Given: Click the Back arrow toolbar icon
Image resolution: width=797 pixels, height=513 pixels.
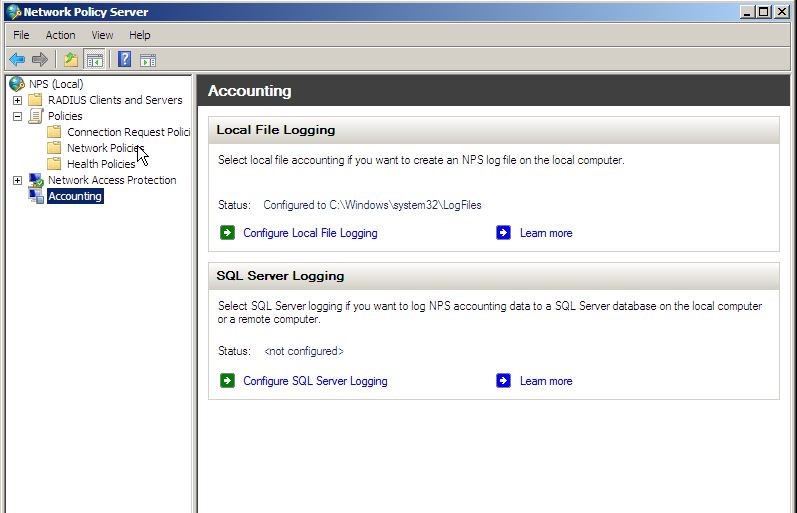Looking at the screenshot, I should coord(17,59).
